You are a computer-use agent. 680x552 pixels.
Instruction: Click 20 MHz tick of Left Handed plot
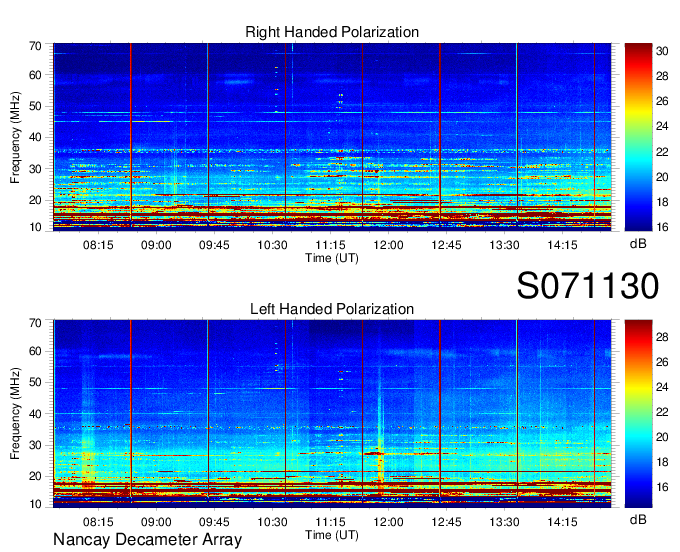coord(35,477)
